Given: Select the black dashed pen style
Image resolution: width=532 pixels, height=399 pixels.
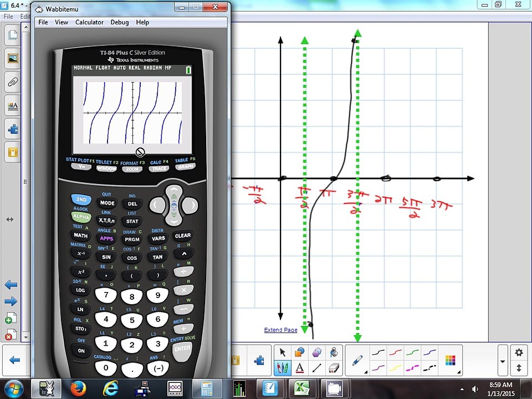Looking at the screenshot, I should click(x=430, y=368).
